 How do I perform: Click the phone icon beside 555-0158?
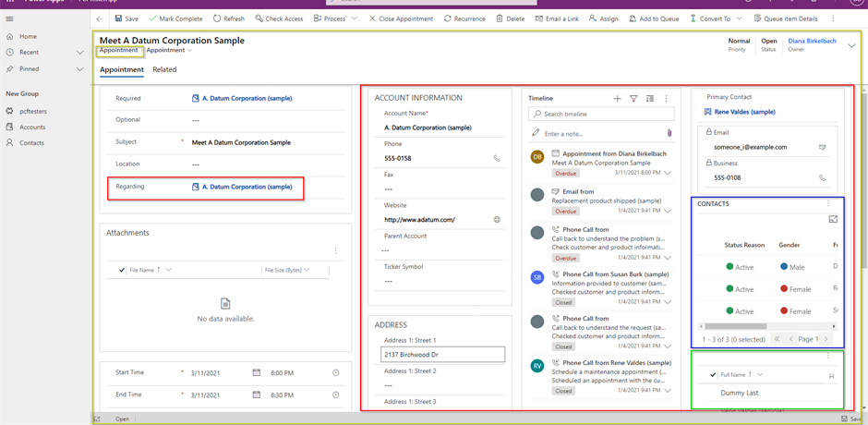click(x=497, y=159)
